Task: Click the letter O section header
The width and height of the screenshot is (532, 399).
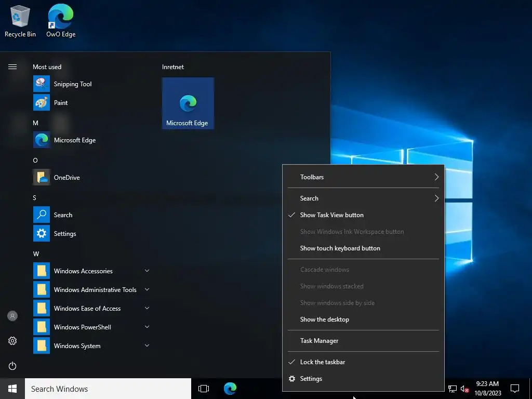Action: point(35,160)
